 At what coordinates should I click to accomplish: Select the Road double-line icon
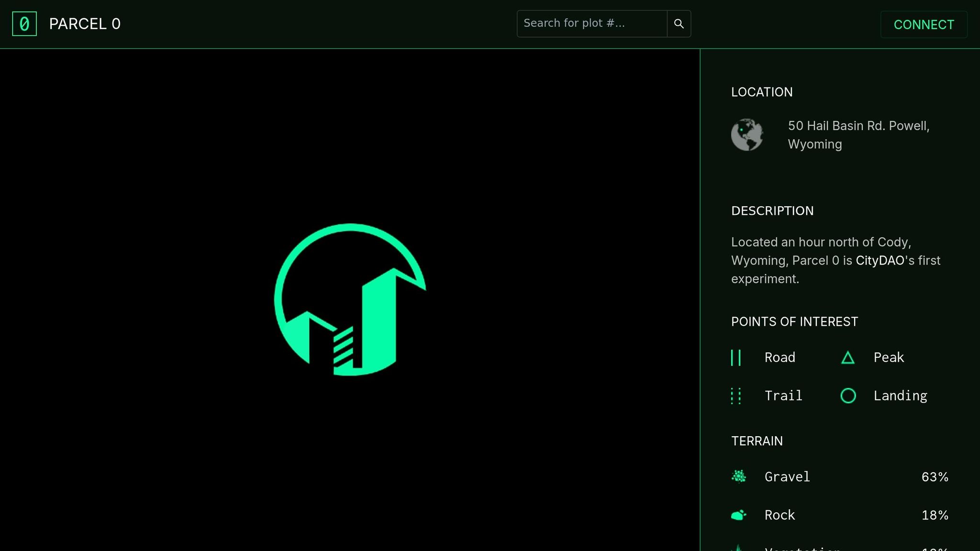[736, 357]
